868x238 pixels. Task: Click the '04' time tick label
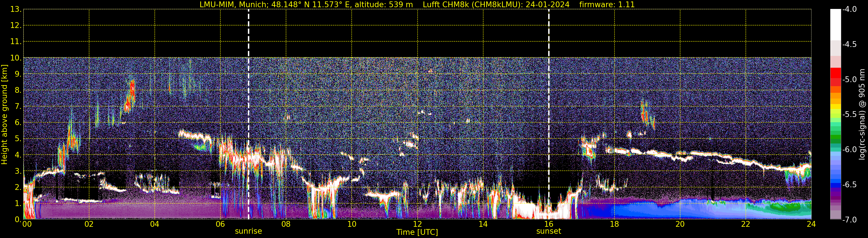(155, 224)
